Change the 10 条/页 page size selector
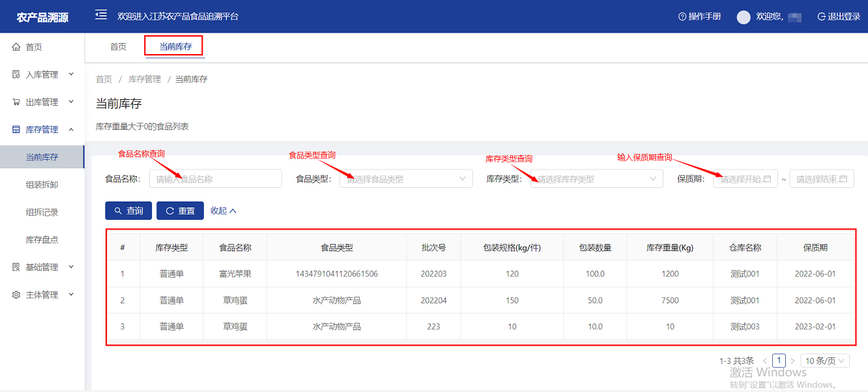 (x=824, y=361)
